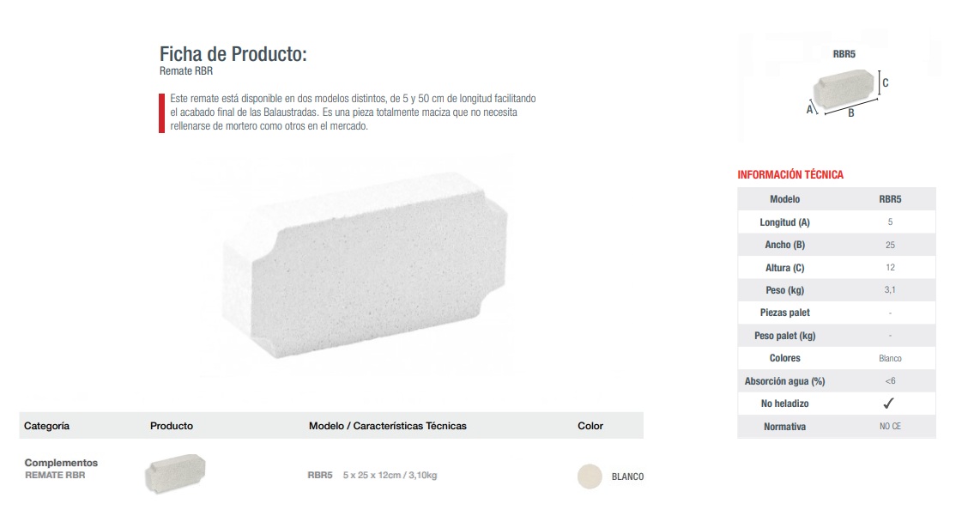Click the REMATE RBR subcategory text

coord(55,476)
